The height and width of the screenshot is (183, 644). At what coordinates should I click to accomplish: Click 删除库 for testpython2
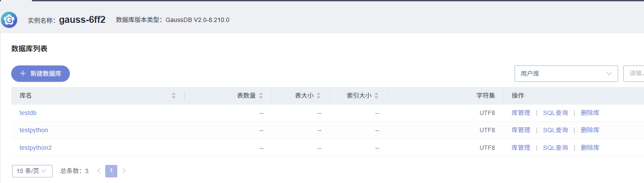(590, 148)
